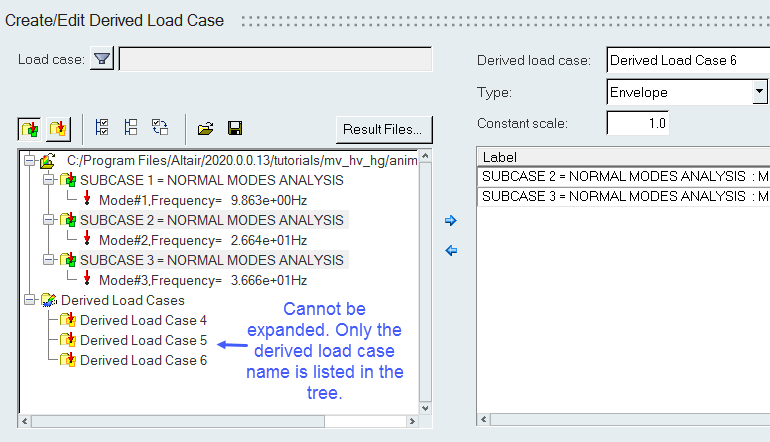
Task: Click Derived Load Case 5 folder icon
Action: click(68, 340)
